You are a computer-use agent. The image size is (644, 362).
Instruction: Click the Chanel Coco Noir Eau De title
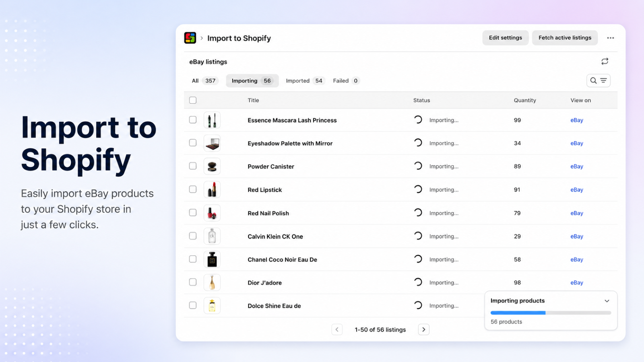click(283, 259)
